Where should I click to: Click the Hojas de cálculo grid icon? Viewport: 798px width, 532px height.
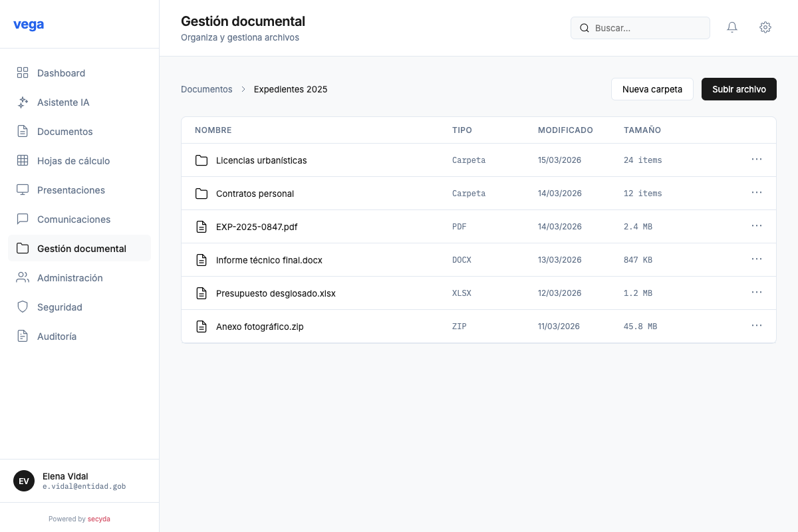click(23, 161)
